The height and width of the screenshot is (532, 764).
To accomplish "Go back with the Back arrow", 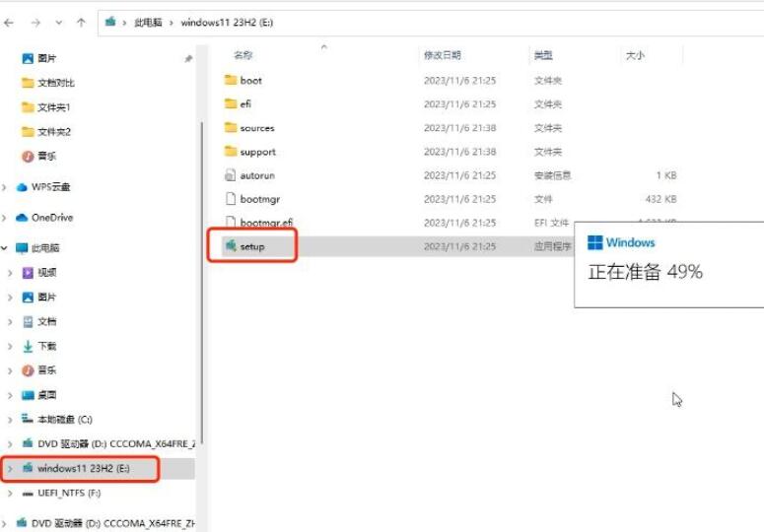I will [9, 23].
